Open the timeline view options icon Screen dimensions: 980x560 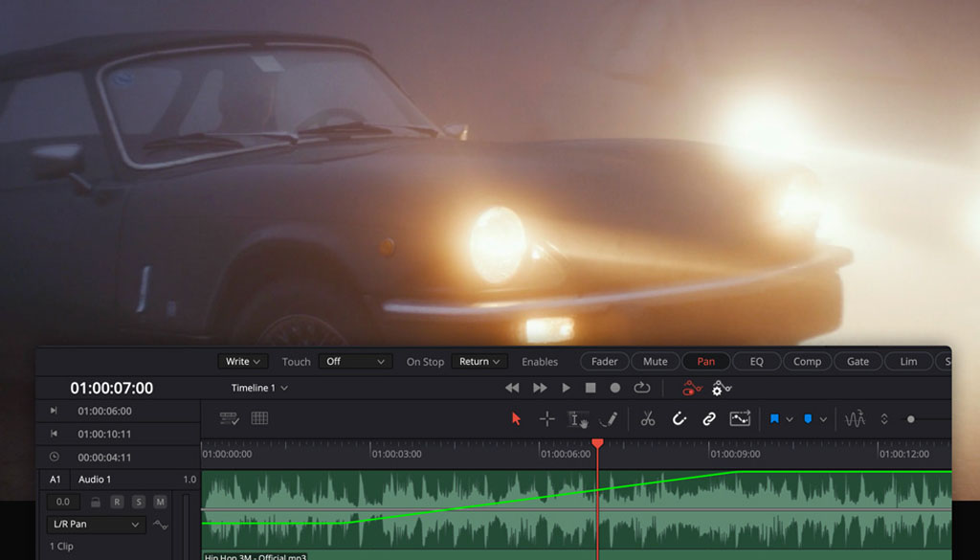[230, 418]
